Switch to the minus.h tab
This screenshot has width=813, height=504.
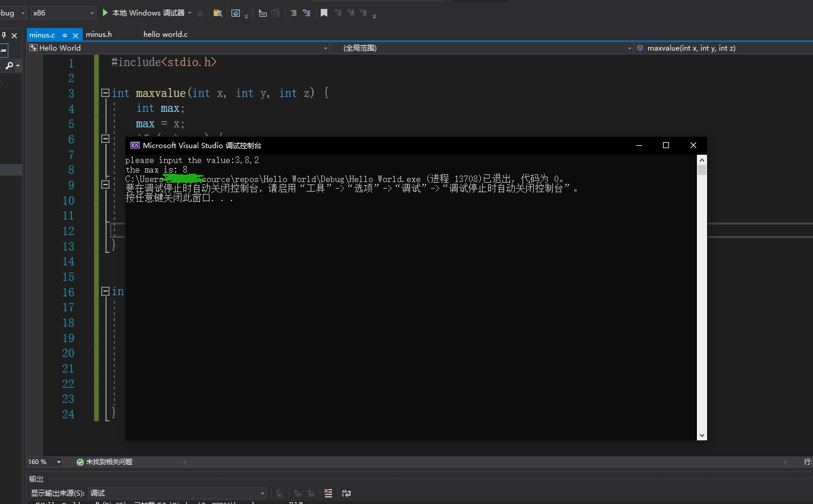tap(99, 35)
